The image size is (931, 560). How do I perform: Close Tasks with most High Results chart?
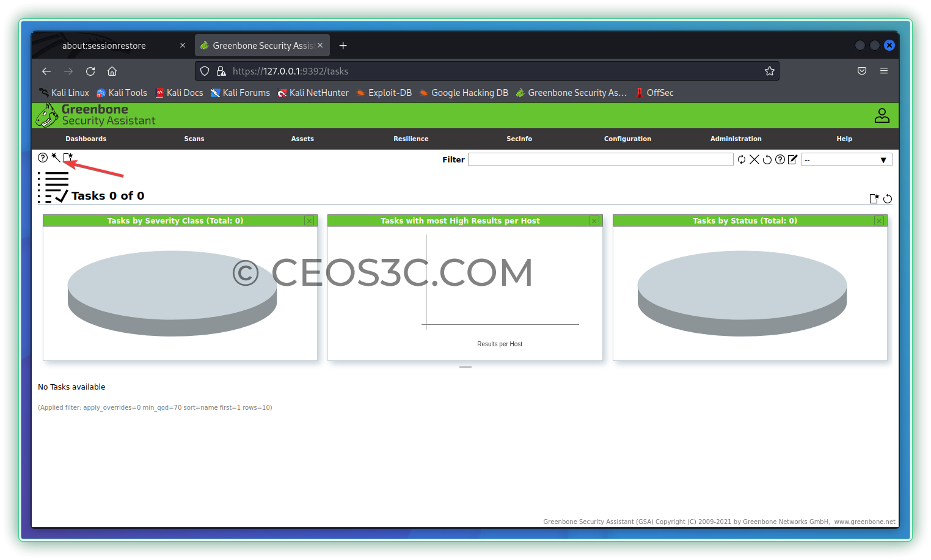tap(594, 220)
